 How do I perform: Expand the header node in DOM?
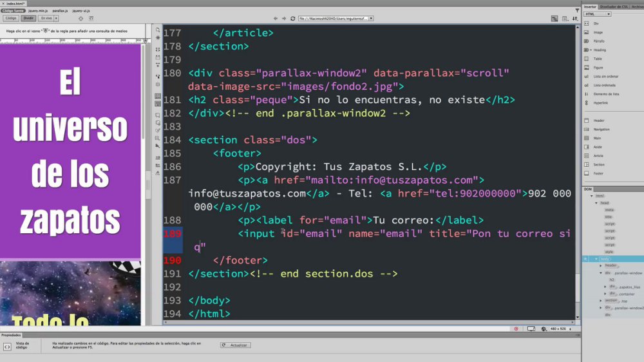[601, 266]
